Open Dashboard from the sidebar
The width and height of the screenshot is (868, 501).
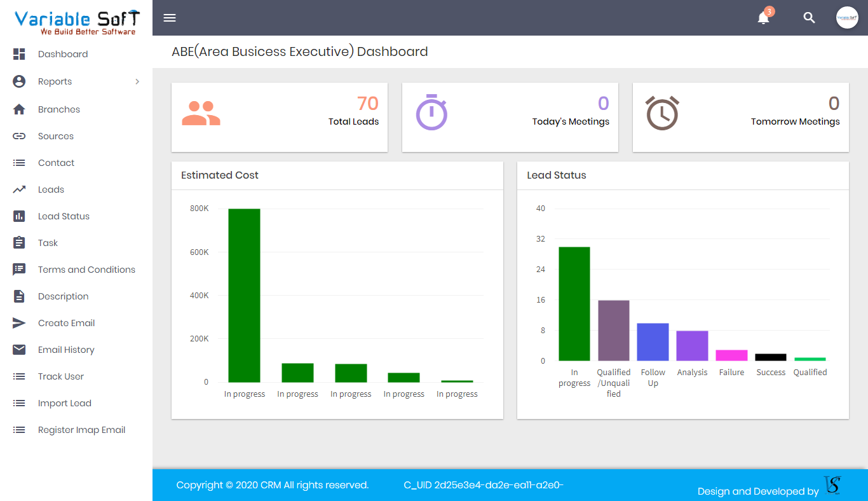[62, 54]
